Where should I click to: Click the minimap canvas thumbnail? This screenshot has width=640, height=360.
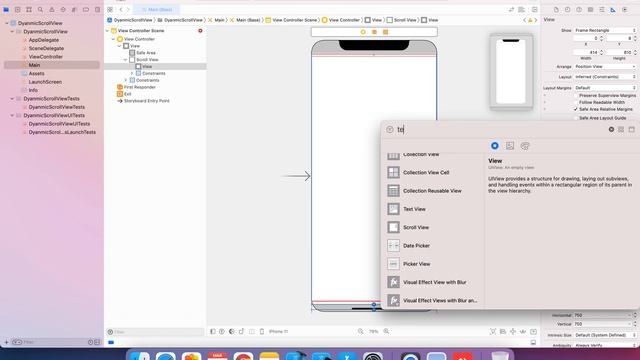click(511, 72)
